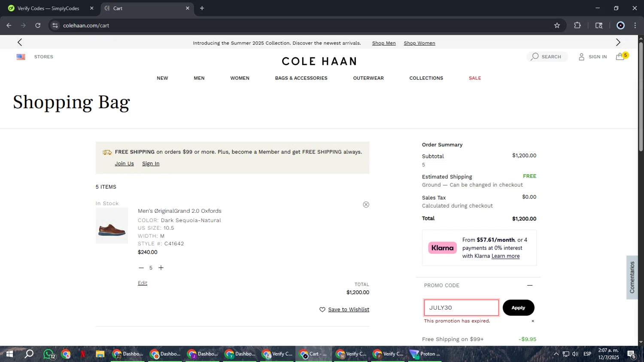Screen dimensions: 644x362
Task: Click the Free Shipping on $99+ discount line
Action: point(479,339)
